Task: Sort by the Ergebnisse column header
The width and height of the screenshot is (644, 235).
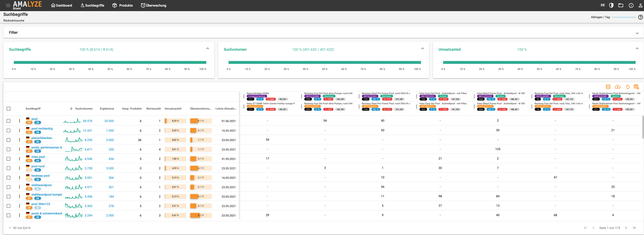Action: point(107,109)
